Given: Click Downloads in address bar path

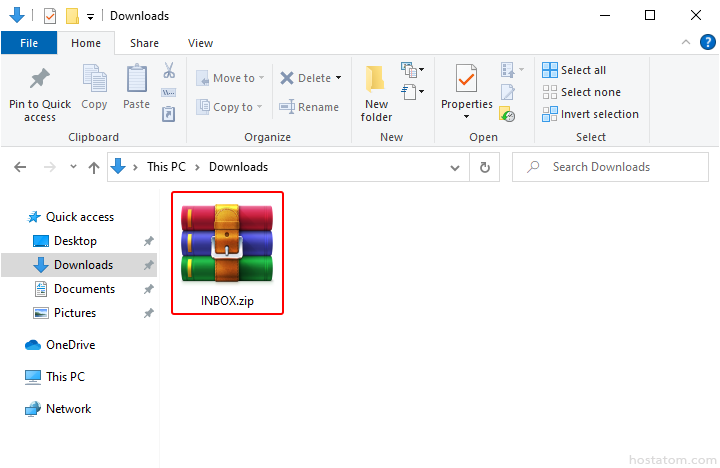Looking at the screenshot, I should click(238, 167).
